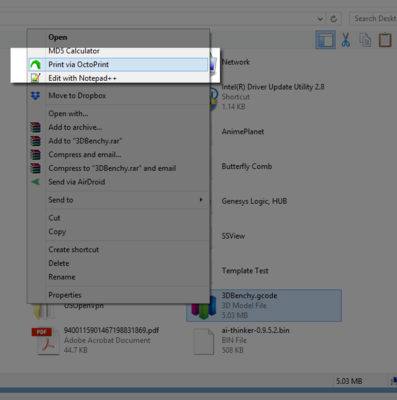Image resolution: width=397 pixels, height=400 pixels.
Task: Click the 5.03 MB status bar size
Action: coord(349,381)
